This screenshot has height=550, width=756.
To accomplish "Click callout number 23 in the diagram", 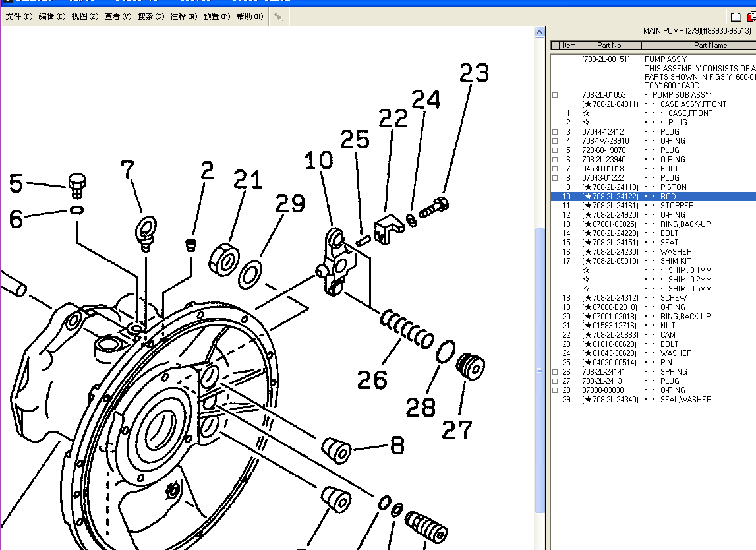I will (x=474, y=73).
